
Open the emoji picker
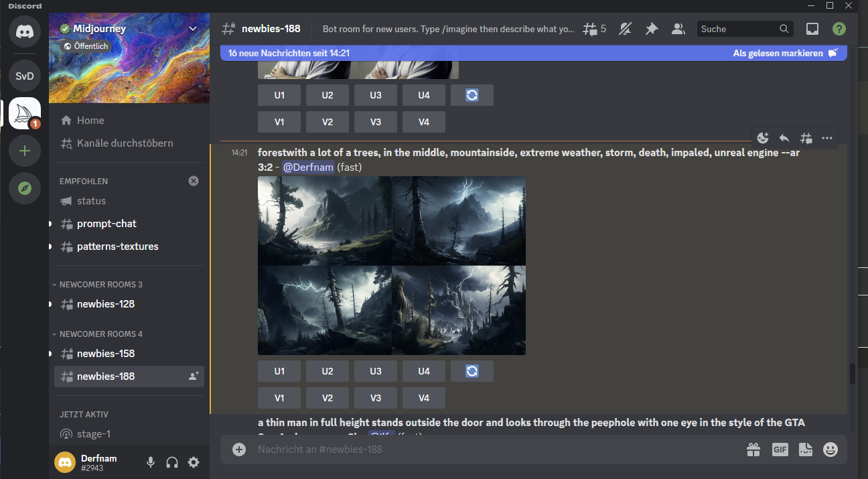830,450
